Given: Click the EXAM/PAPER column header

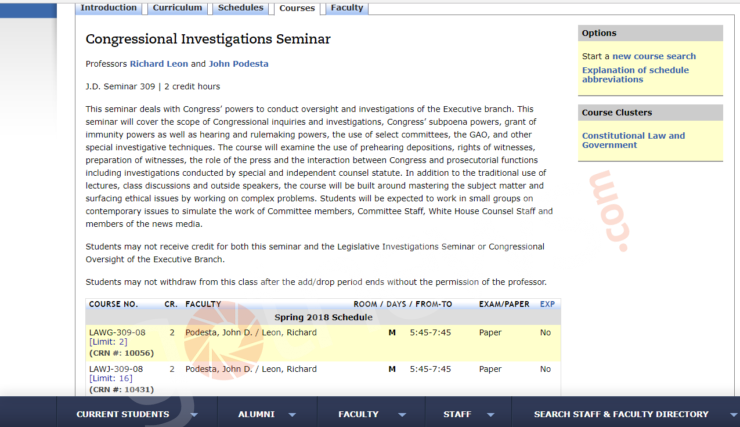Looking at the screenshot, I should coord(504,304).
